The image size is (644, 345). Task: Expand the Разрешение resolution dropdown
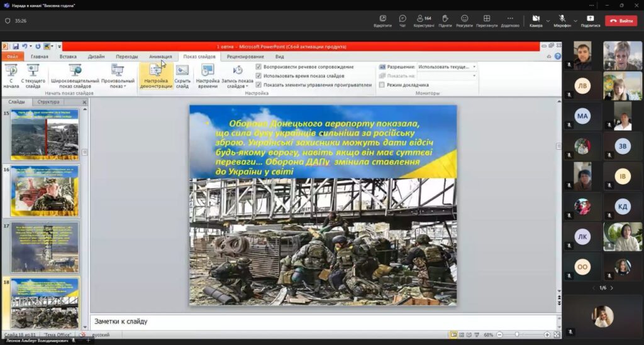[474, 67]
